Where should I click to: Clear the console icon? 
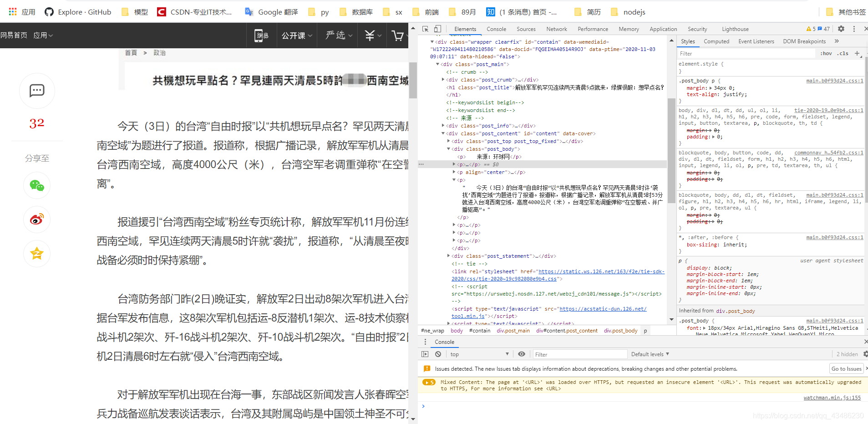(x=438, y=354)
